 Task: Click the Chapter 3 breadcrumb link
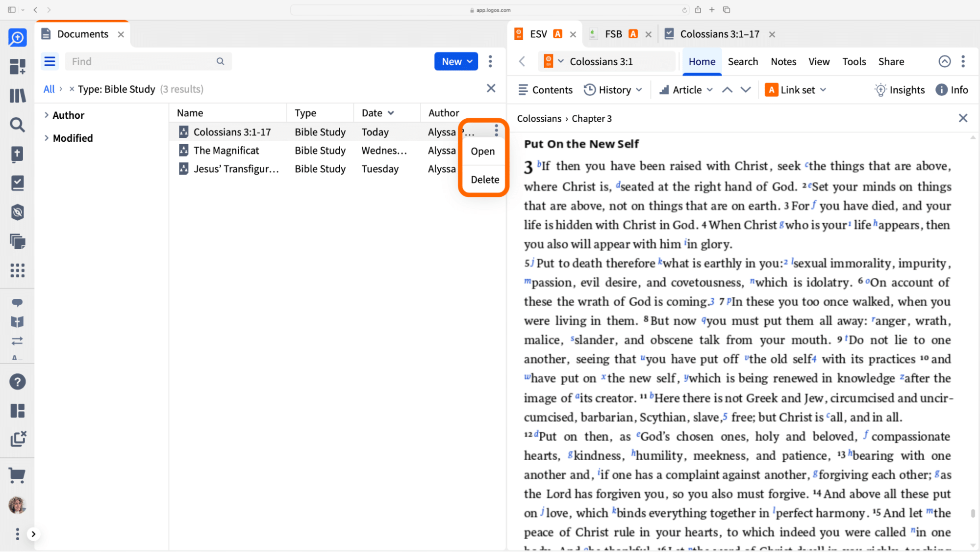[592, 118]
